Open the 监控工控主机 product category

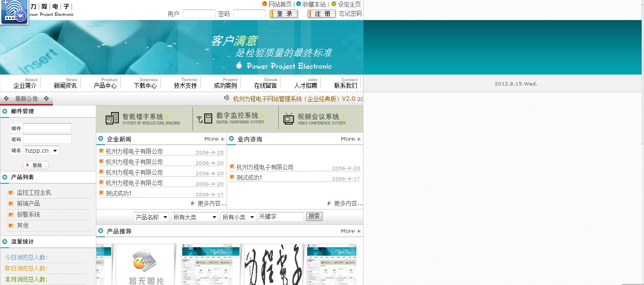34,193
